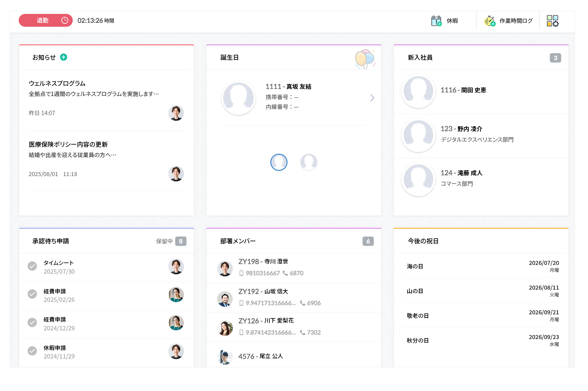Click the green plus icon to add announcement

(63, 57)
